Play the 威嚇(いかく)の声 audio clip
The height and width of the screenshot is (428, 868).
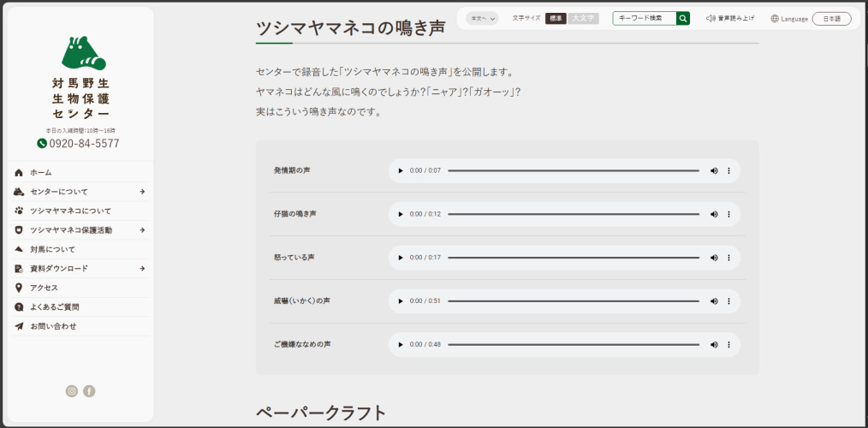(x=401, y=301)
